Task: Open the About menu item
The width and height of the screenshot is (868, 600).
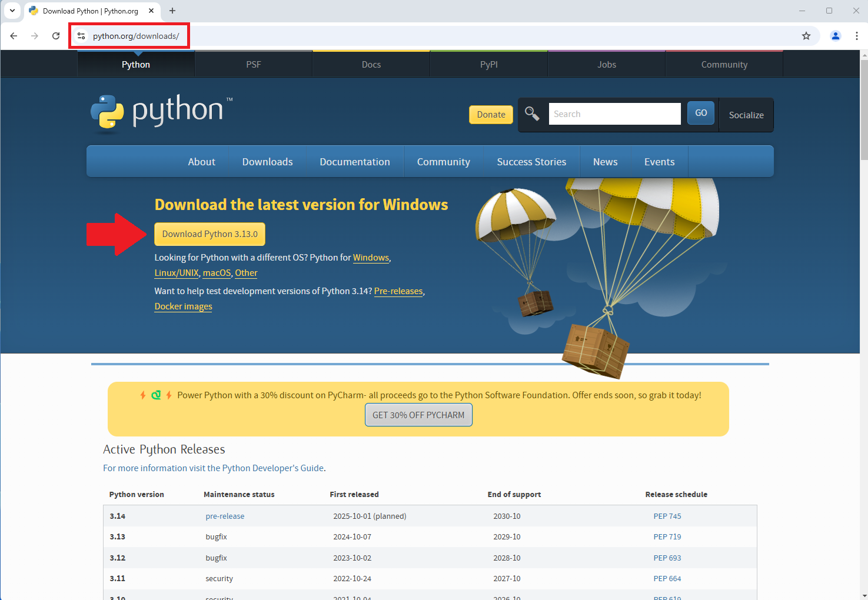Action: pyautogui.click(x=201, y=162)
